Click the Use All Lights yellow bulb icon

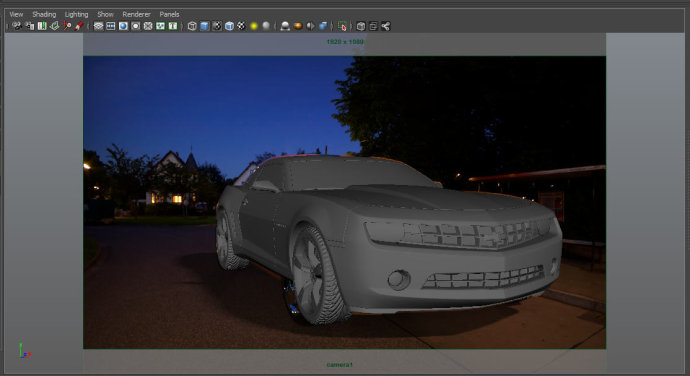pyautogui.click(x=253, y=26)
